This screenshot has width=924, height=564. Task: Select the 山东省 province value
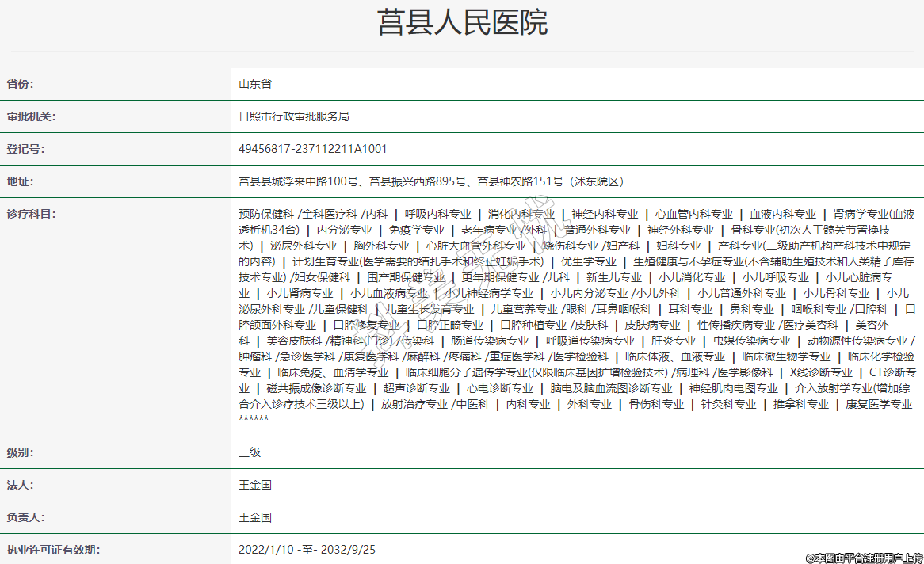pyautogui.click(x=255, y=84)
